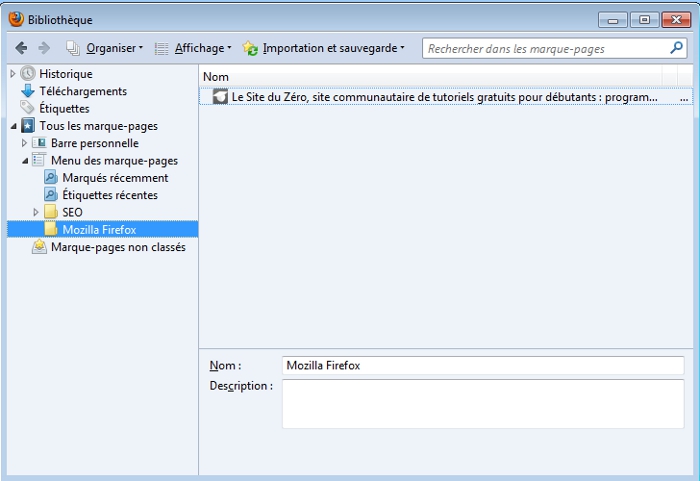Click the SEO folder icon
The image size is (700, 481).
pos(51,212)
